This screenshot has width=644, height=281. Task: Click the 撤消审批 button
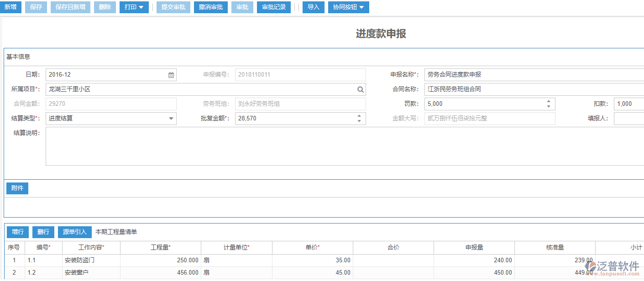211,7
